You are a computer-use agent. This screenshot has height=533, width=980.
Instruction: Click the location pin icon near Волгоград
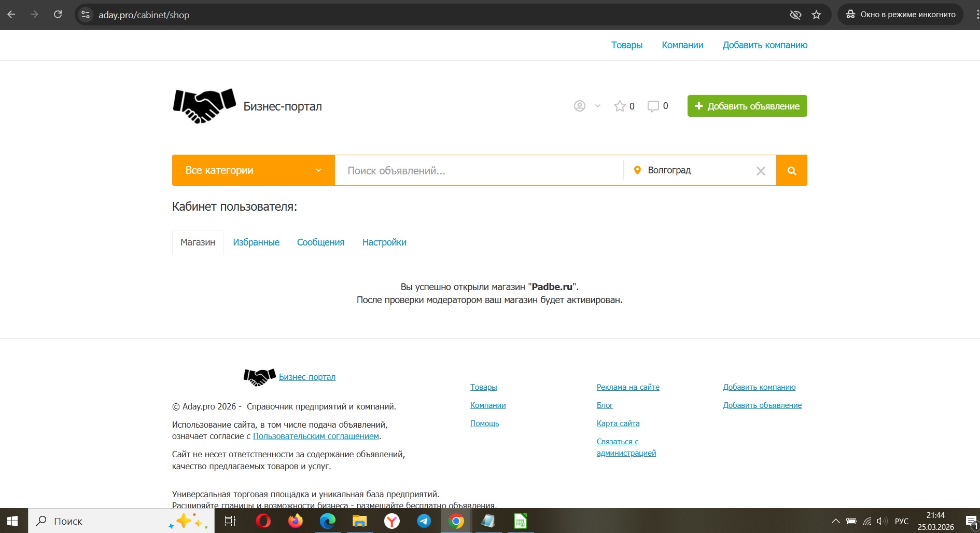pos(637,170)
